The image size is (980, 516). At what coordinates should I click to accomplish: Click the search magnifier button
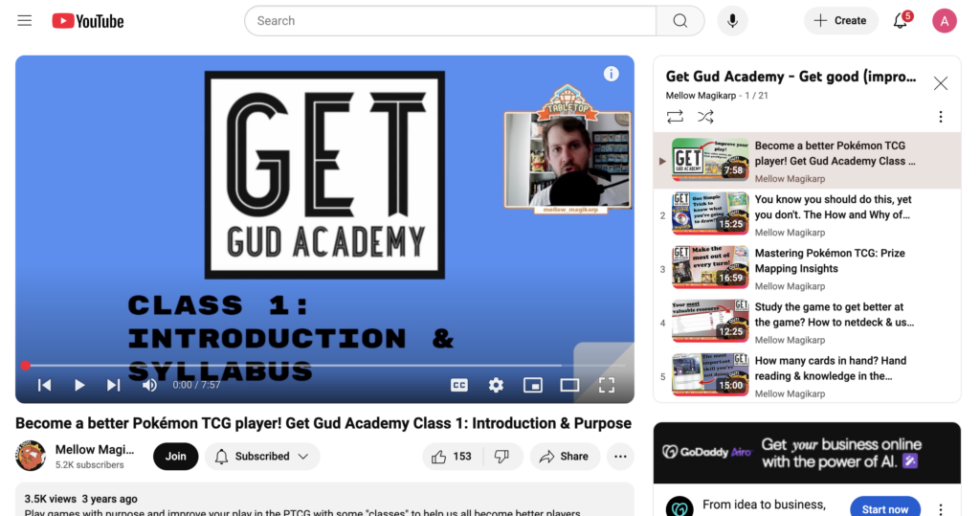pos(679,20)
